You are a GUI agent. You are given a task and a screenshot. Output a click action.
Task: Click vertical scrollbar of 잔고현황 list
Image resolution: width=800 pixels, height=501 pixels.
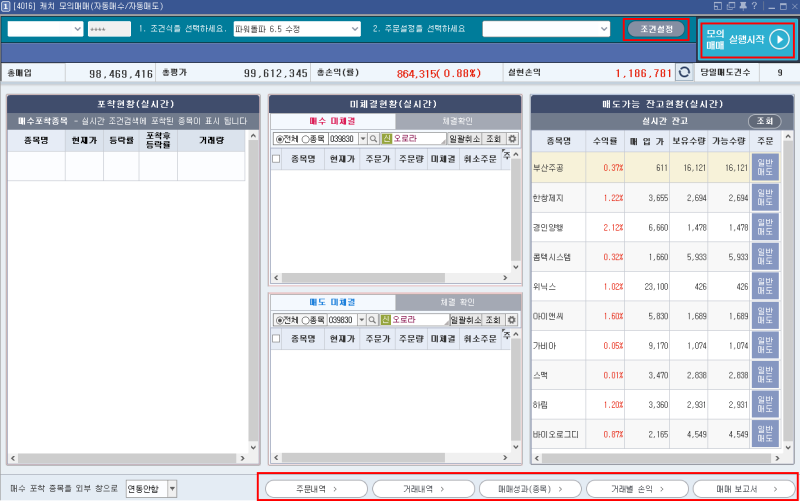click(788, 292)
